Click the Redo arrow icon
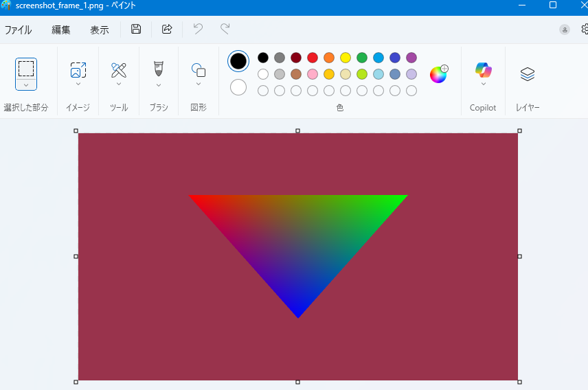The width and height of the screenshot is (588, 390). pos(225,29)
